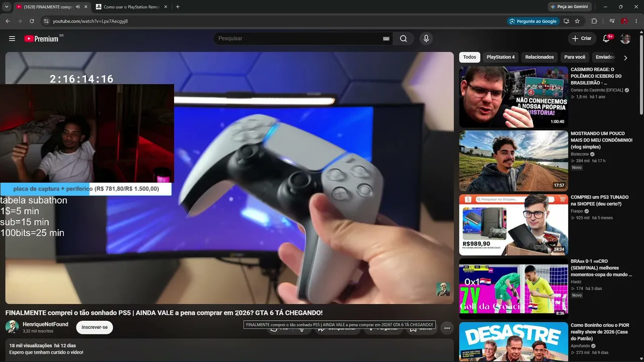Open the Chrome three-dot menu
Image resolution: width=644 pixels, height=362 pixels.
636,21
